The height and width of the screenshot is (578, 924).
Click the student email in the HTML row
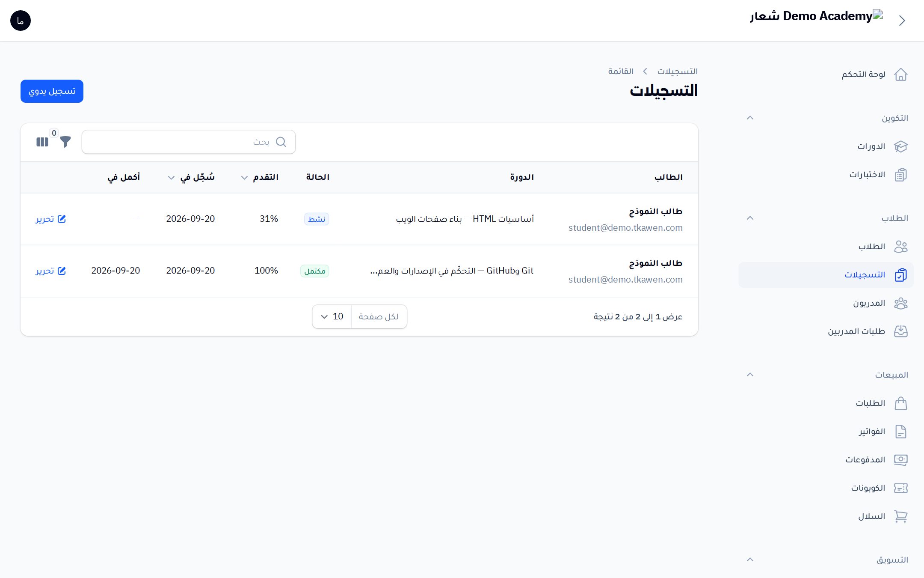click(625, 228)
